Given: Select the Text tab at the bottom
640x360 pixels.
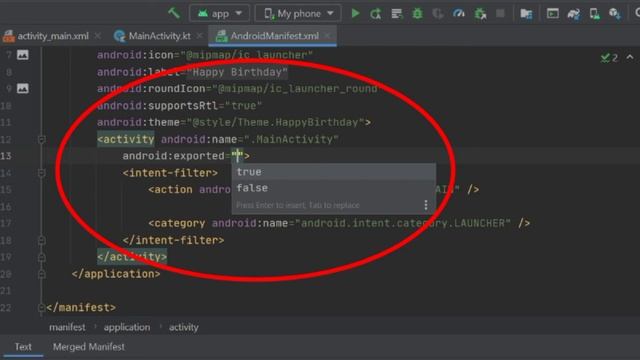Looking at the screenshot, I should click(23, 347).
